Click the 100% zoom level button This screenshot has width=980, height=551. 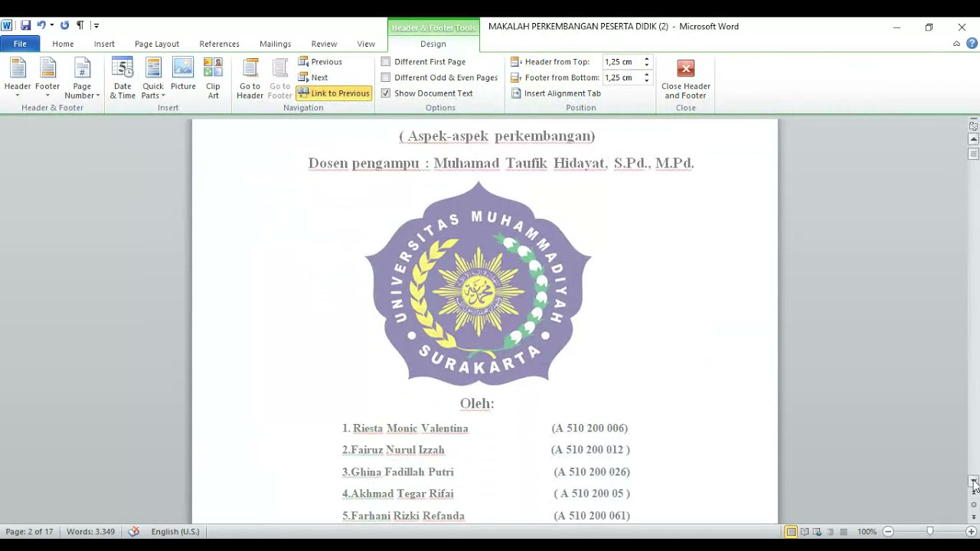tap(867, 531)
